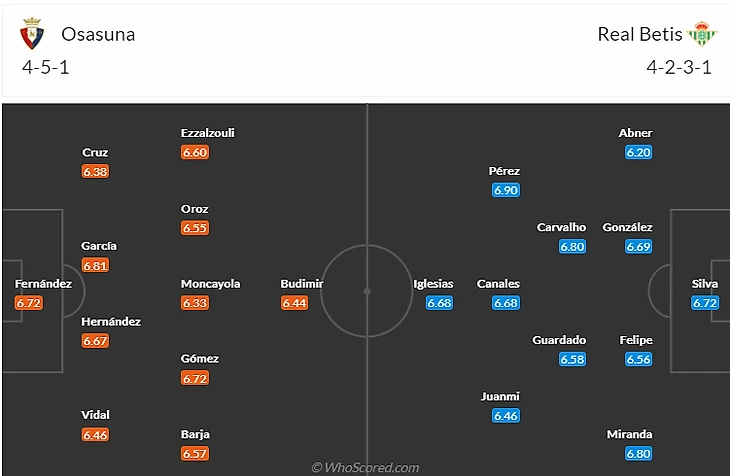This screenshot has height=476, width=730.
Task: Click Moncayola's 6.33 rating badge
Action: tap(195, 303)
